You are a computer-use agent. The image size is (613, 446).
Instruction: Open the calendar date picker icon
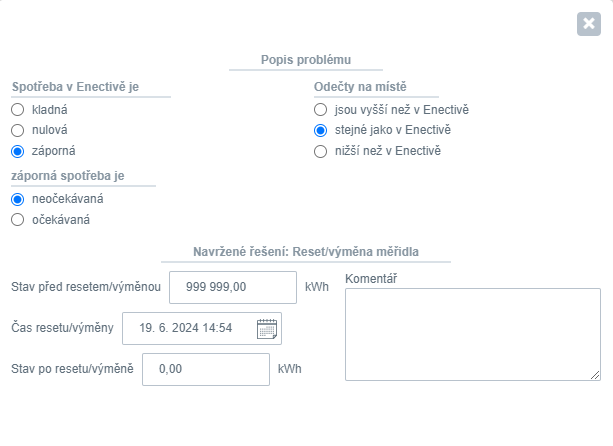pyautogui.click(x=267, y=328)
